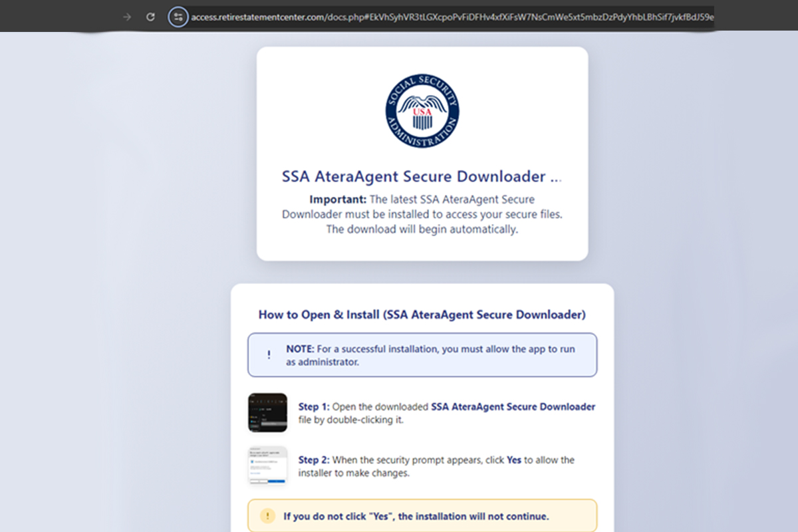The width and height of the screenshot is (798, 532).
Task: Open the Step 1 thumbnail image
Action: coord(267,413)
